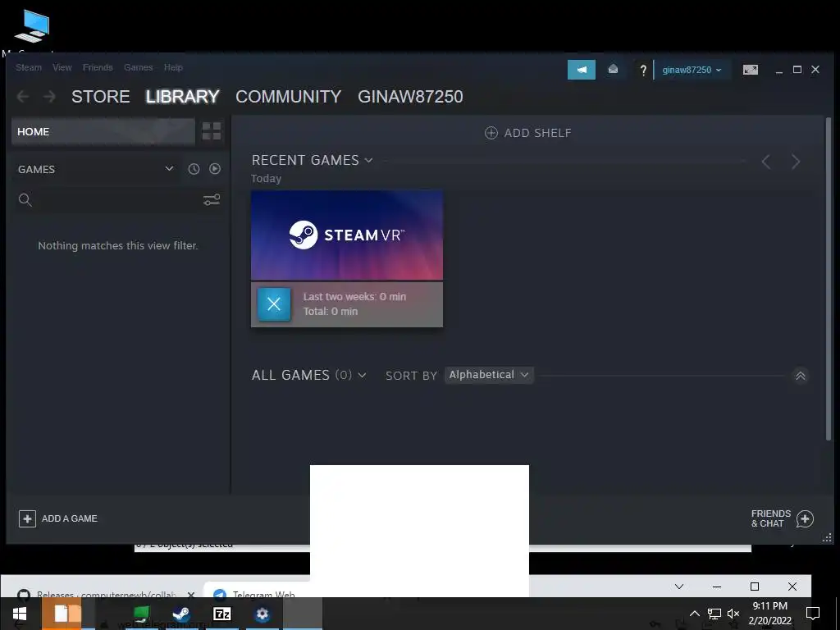This screenshot has height=630, width=840.
Task: Open the View menu
Action: click(x=62, y=67)
